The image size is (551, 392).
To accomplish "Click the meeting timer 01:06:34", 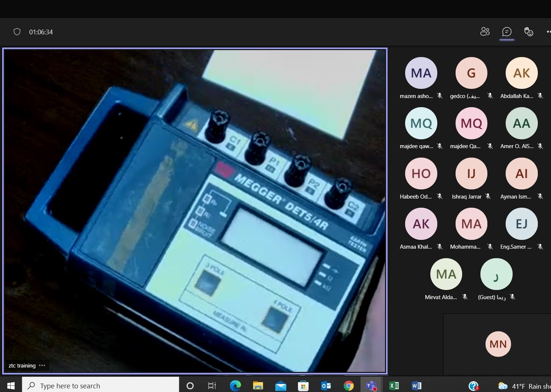I will pos(41,32).
